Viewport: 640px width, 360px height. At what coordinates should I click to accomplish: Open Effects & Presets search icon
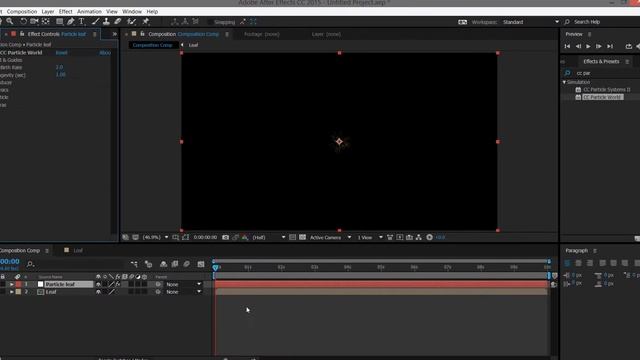click(x=567, y=73)
